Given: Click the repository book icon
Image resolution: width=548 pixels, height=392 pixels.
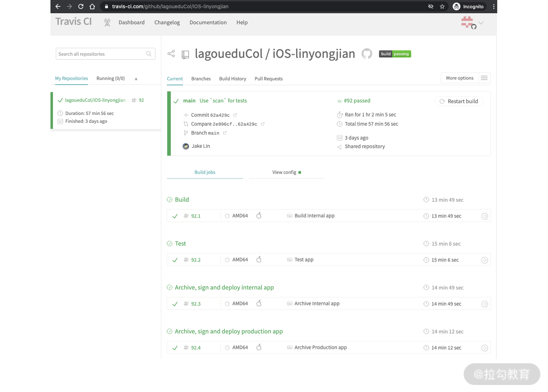Looking at the screenshot, I should [185, 55].
